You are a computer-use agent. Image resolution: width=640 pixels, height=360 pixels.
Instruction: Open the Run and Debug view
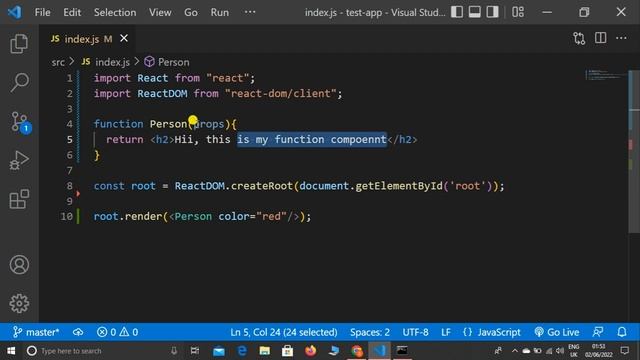[x=19, y=160]
